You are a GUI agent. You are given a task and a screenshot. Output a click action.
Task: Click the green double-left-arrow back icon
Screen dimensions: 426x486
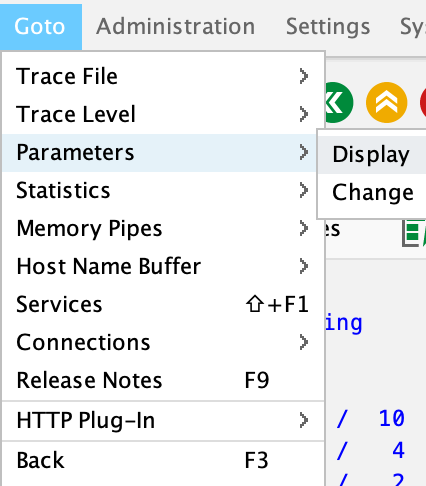[339, 102]
